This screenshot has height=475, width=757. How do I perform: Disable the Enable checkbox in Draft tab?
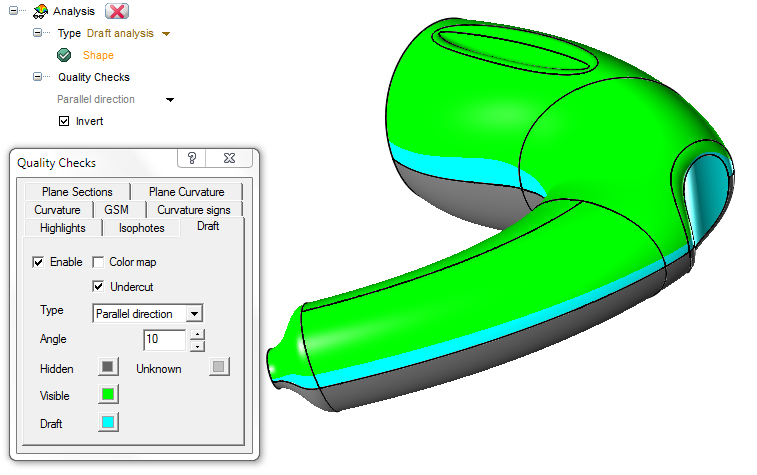[x=39, y=262]
